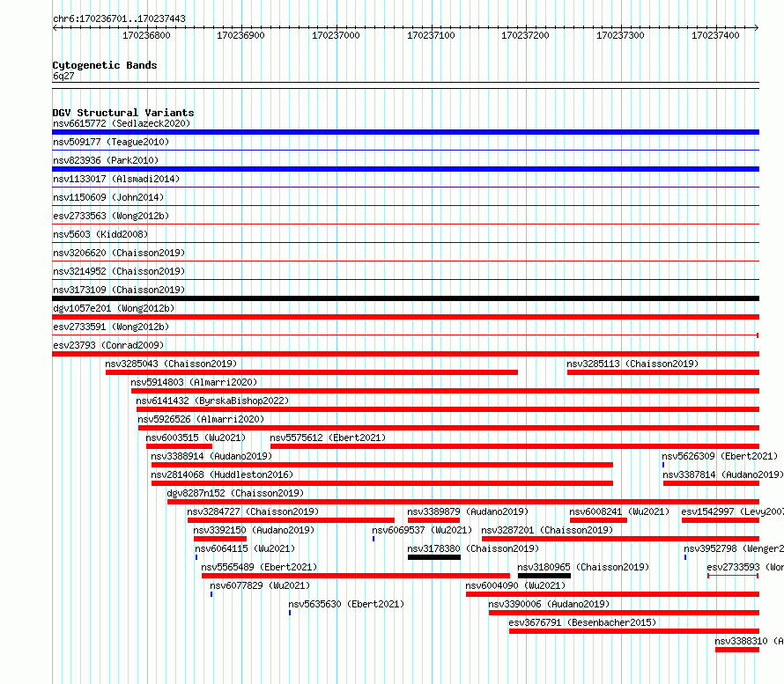Viewport: 784px width, 684px height.
Task: Click the 170237000 ruler tick label
Action: [336, 35]
